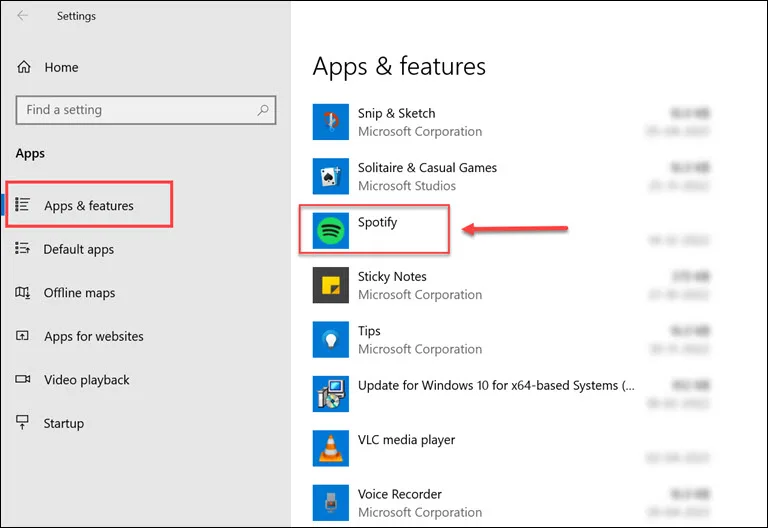
Task: Select the Spotify app icon
Action: (x=331, y=230)
